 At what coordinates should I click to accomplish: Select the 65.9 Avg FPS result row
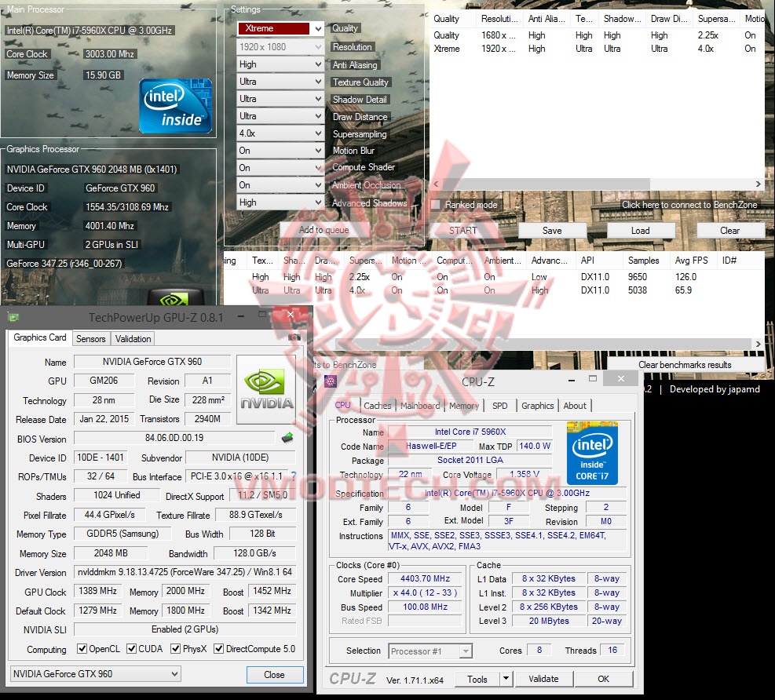point(493,290)
